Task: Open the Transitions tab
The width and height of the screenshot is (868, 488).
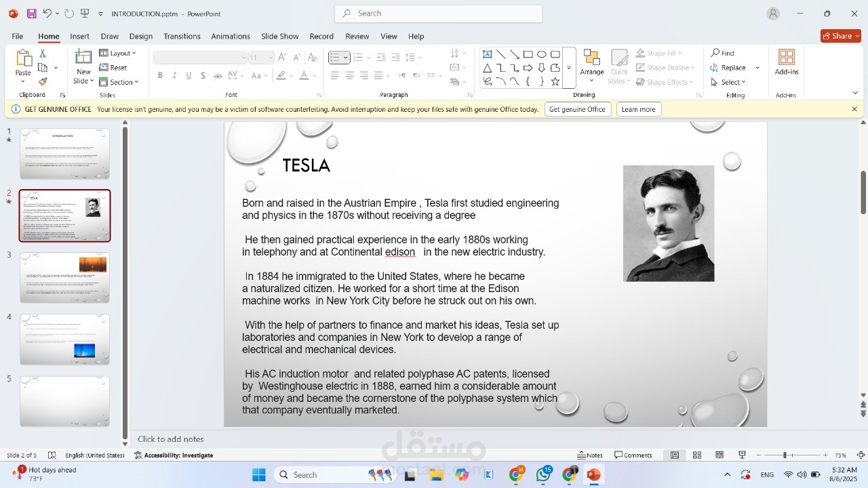Action: point(182,36)
